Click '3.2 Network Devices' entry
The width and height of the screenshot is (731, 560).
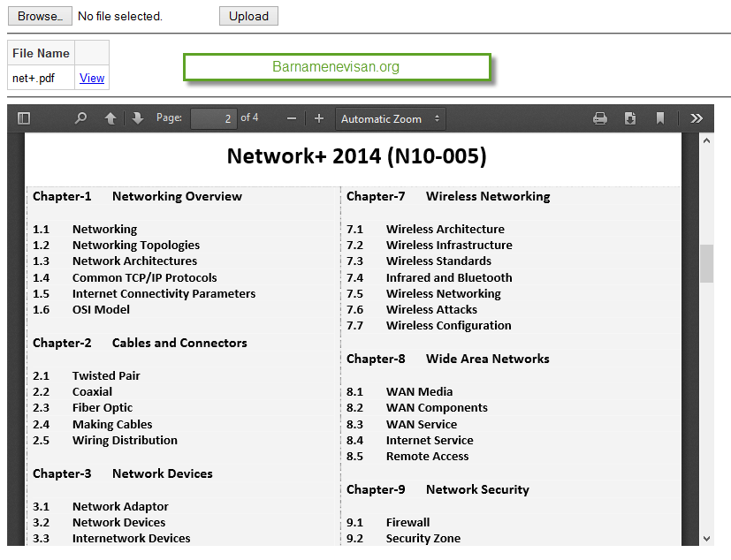pyautogui.click(x=99, y=522)
